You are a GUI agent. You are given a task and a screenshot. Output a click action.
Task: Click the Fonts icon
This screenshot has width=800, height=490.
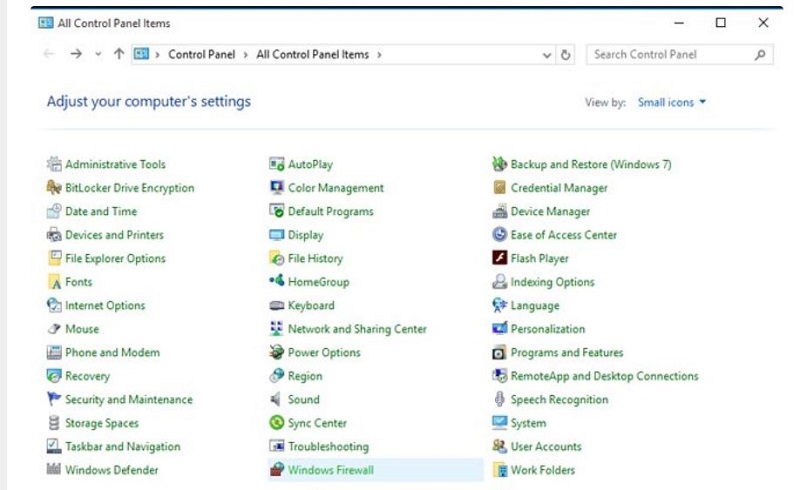point(54,281)
